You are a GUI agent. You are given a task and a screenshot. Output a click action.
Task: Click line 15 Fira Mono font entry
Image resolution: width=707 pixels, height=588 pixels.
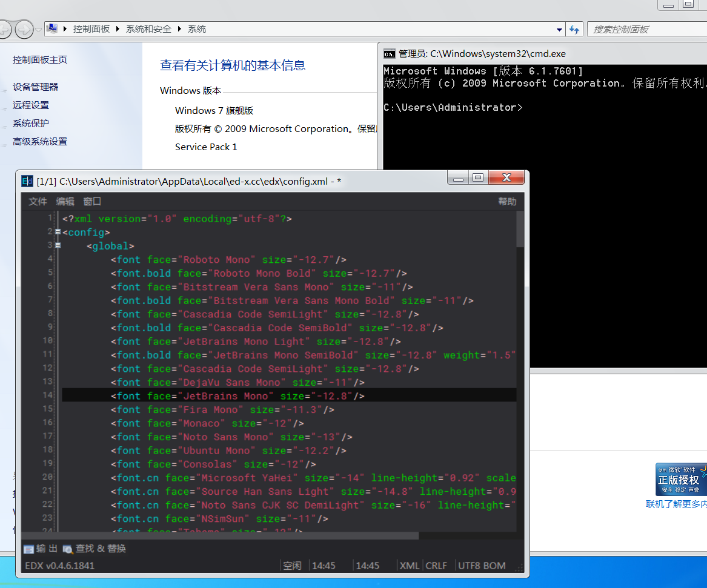[x=223, y=409]
